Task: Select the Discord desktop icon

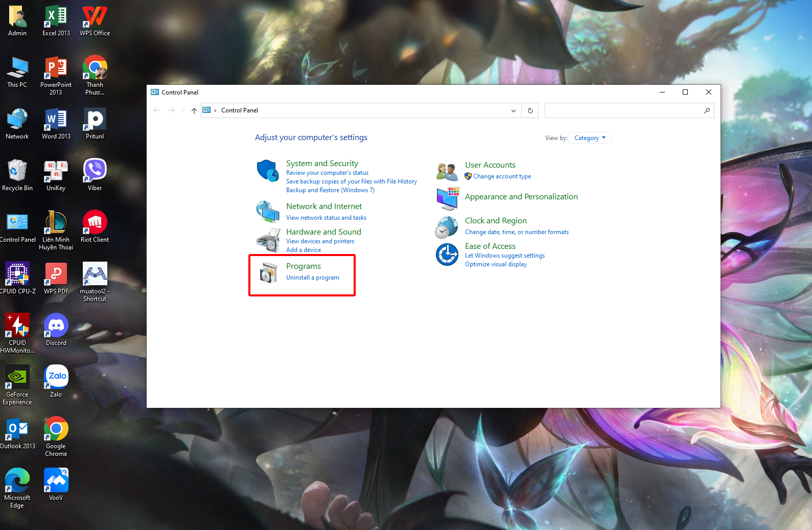Action: (56, 330)
